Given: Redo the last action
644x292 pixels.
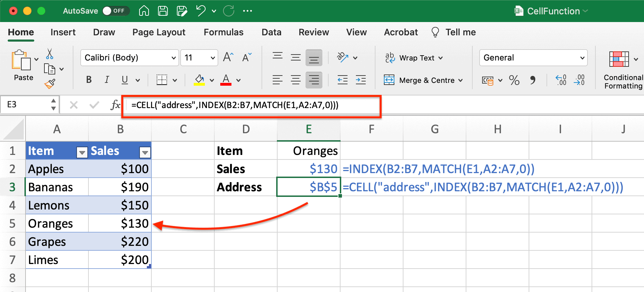Looking at the screenshot, I should (229, 11).
